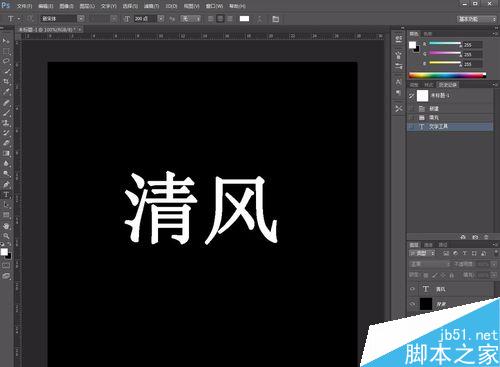Screen dimensions: 500x367
Task: Select the Horizontal Type tool in toolbox
Action: [6, 195]
